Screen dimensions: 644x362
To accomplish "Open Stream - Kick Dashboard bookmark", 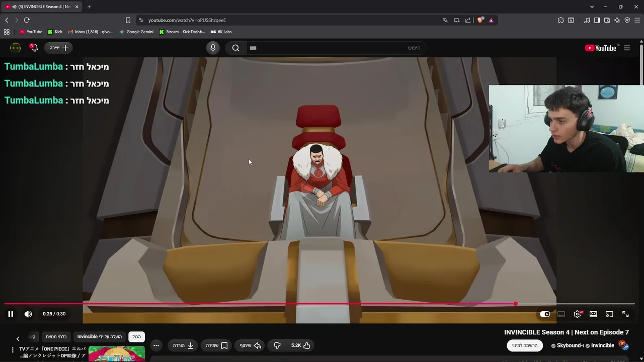I will click(x=182, y=32).
